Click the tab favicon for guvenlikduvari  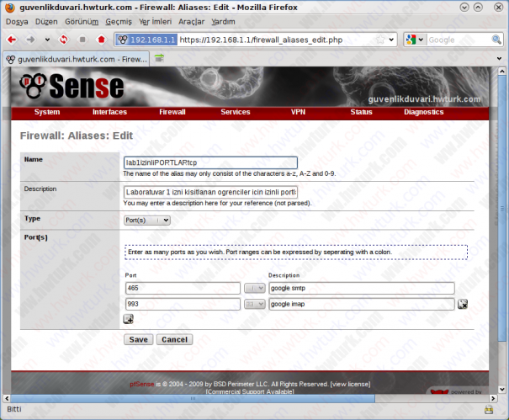pos(11,60)
